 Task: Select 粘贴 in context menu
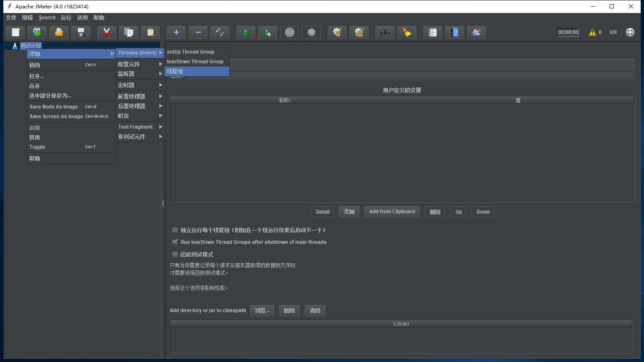click(71, 65)
